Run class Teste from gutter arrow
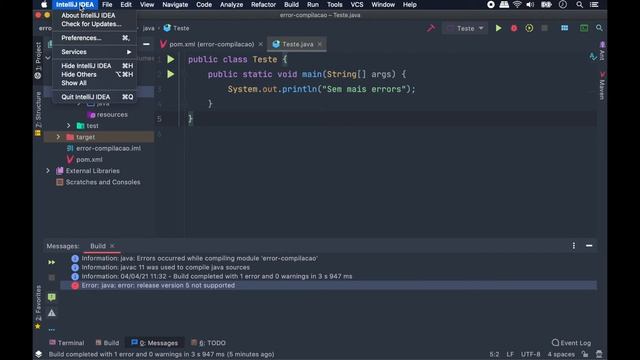Viewport: 640px width, 360px height. point(171,60)
